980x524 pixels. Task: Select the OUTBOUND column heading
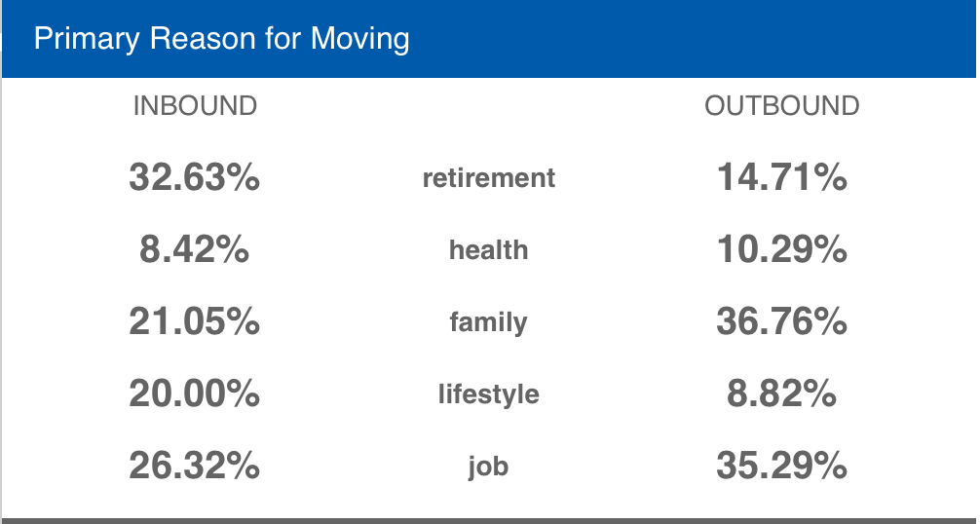point(781,105)
